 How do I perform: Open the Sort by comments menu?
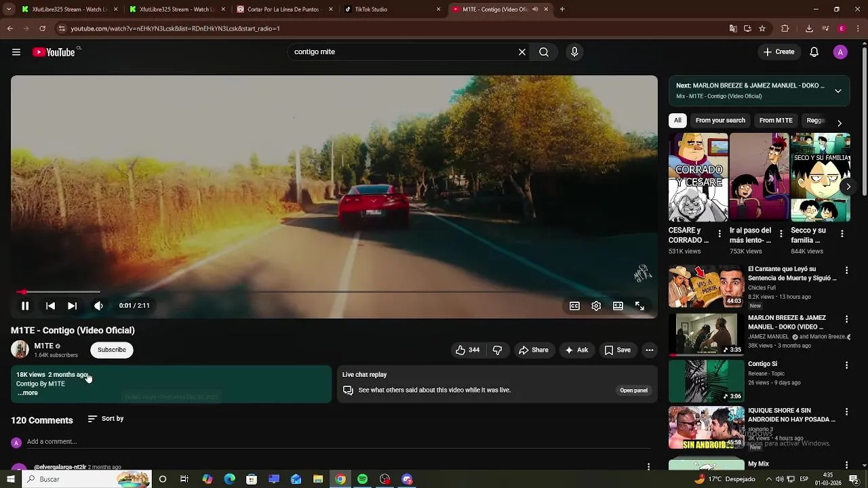point(106,419)
